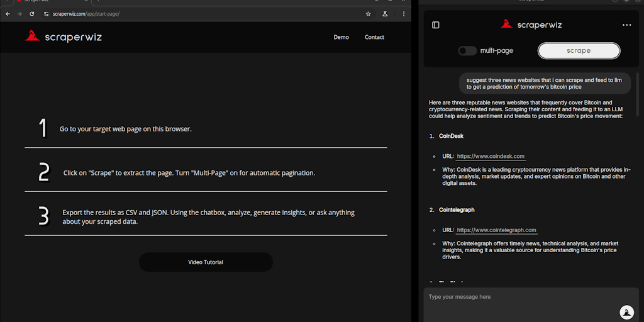The height and width of the screenshot is (322, 644).
Task: Click the 'Here are three reputable news' intro text
Action: [526, 109]
